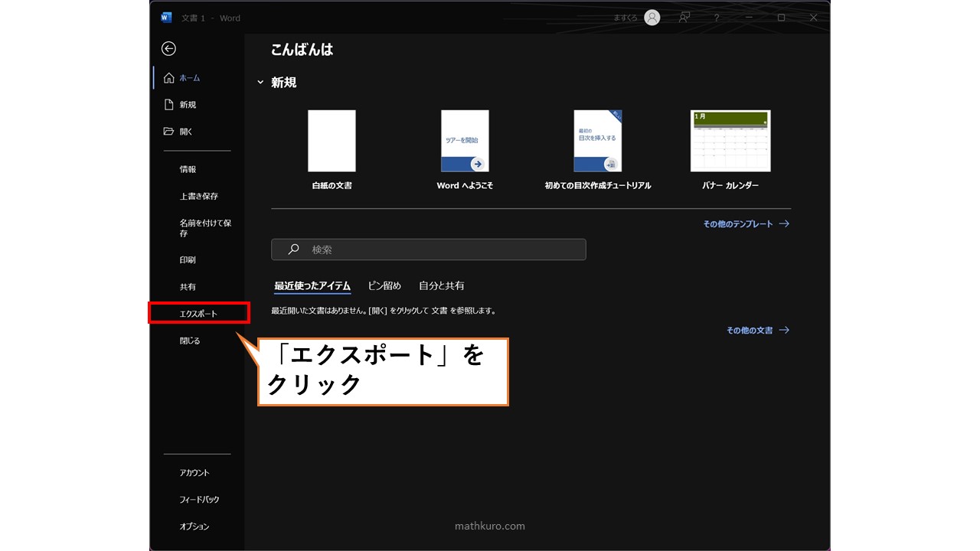Open the バナー カレンダー template
This screenshot has width=980, height=551.
pyautogui.click(x=730, y=141)
